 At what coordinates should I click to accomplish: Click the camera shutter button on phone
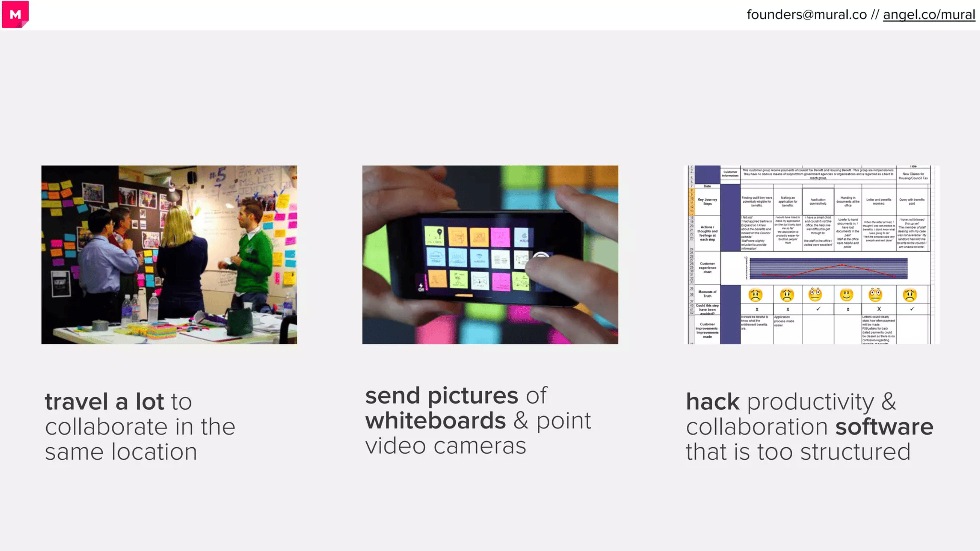click(541, 257)
